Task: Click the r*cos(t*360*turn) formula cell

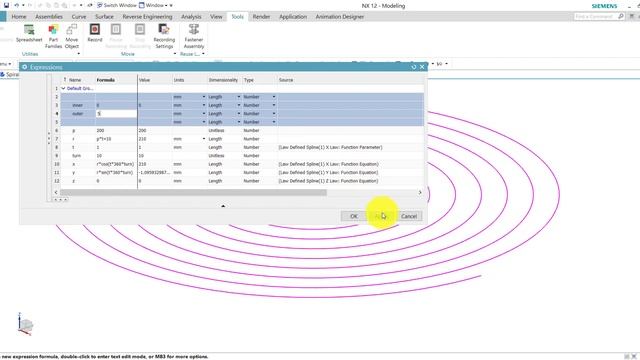Action: tap(116, 164)
